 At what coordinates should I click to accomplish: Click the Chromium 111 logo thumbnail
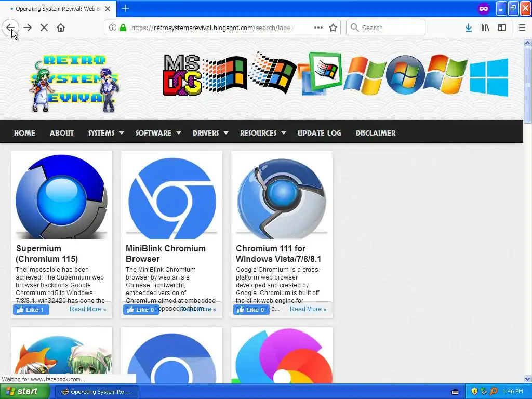(282, 198)
